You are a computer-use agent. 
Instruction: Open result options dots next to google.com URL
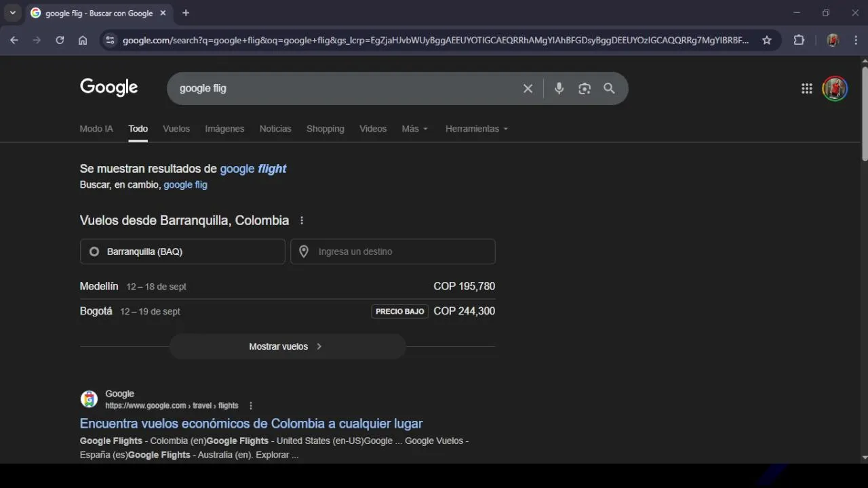(251, 405)
